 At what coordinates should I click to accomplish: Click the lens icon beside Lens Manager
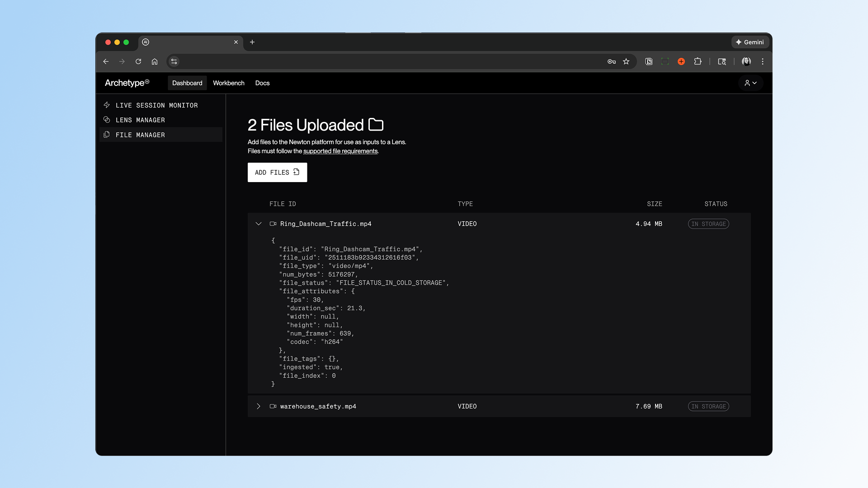[107, 120]
